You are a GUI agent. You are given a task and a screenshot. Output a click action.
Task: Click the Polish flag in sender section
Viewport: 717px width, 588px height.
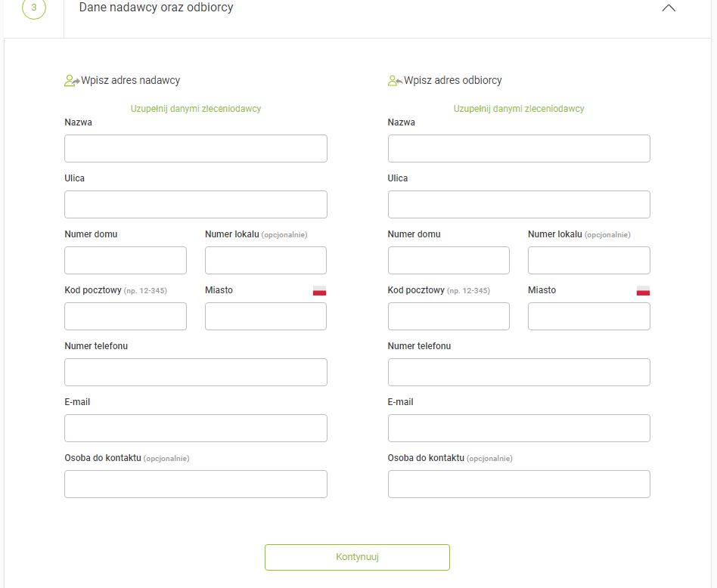319,291
